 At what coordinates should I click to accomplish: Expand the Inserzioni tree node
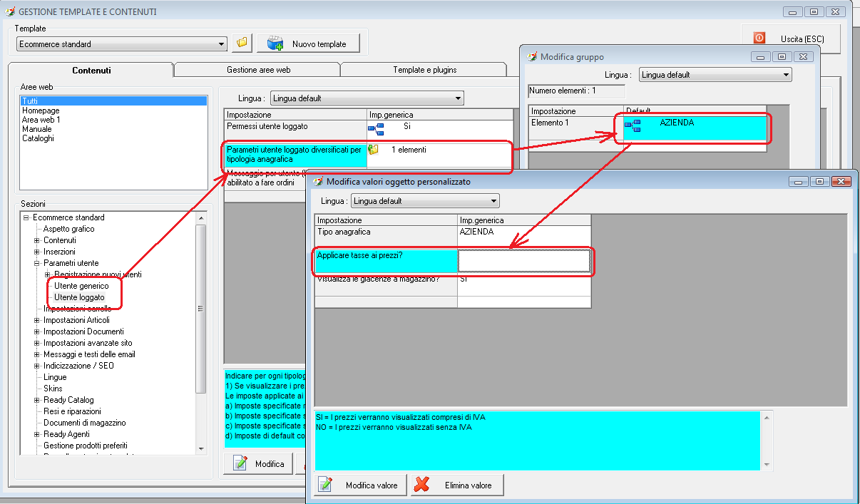37,252
